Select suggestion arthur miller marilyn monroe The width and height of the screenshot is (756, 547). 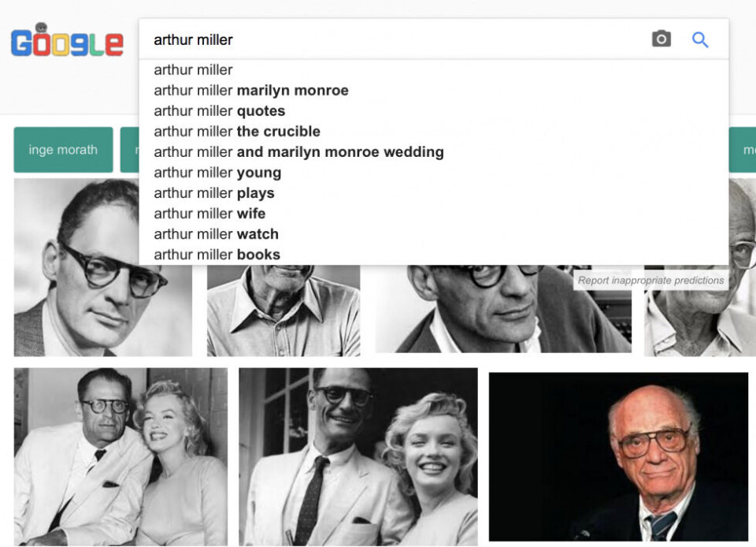point(434,90)
